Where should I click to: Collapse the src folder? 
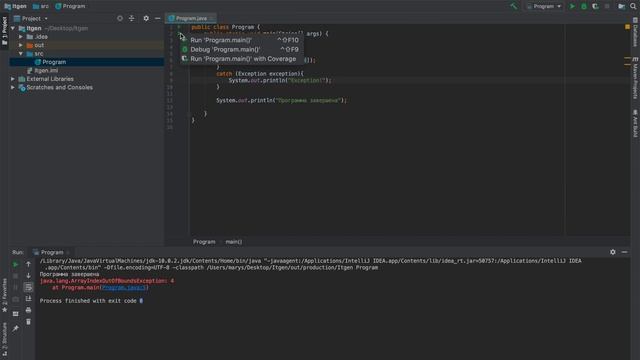point(21,53)
